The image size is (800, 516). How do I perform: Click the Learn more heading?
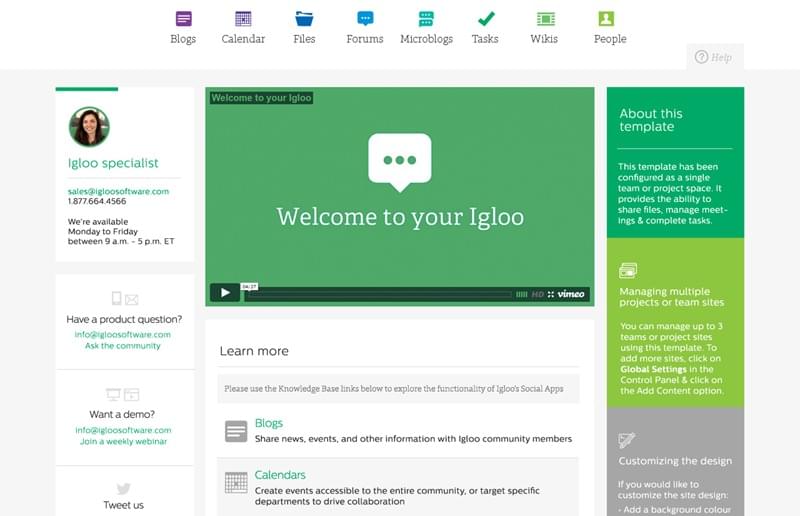(254, 351)
